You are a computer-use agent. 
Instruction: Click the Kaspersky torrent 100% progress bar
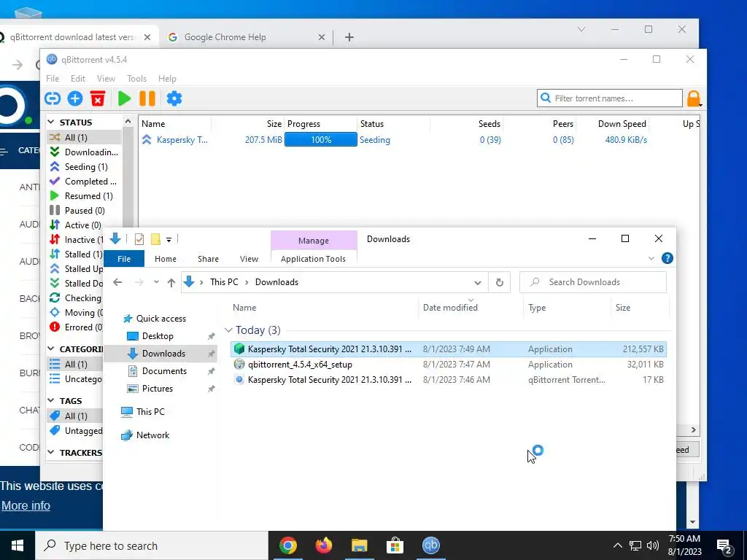[x=321, y=139]
